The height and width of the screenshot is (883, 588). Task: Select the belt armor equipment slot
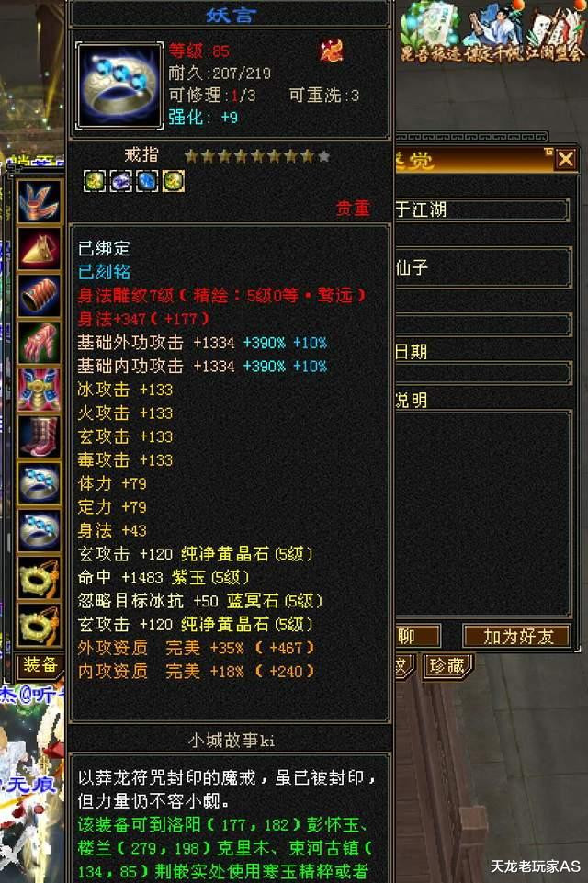click(39, 390)
